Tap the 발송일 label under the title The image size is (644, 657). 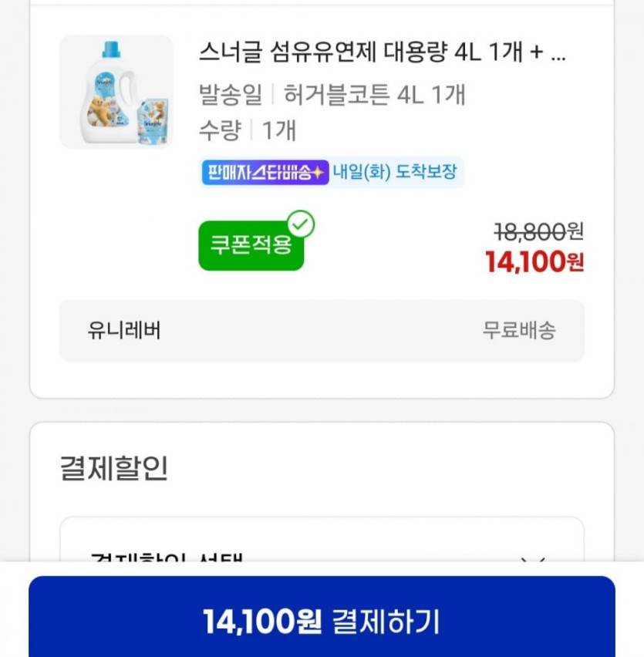pyautogui.click(x=230, y=96)
